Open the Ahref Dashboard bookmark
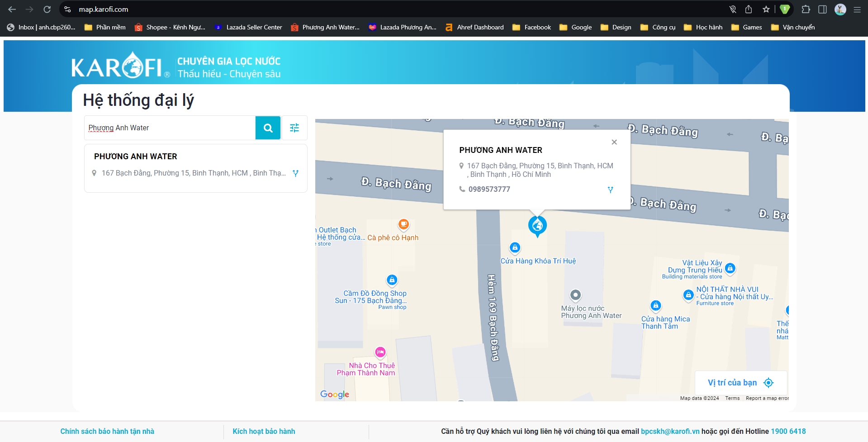This screenshot has width=868, height=442. (474, 27)
